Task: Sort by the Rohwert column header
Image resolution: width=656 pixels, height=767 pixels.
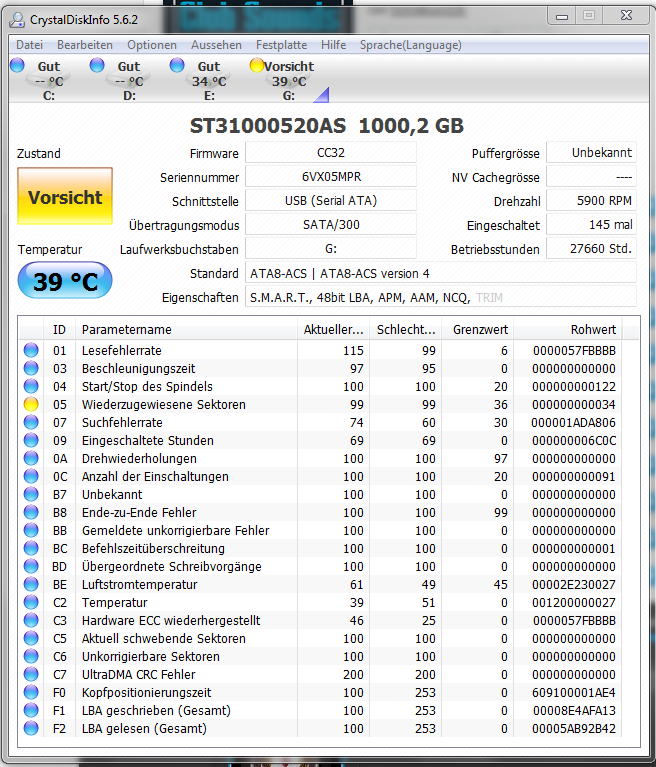Action: [x=568, y=330]
